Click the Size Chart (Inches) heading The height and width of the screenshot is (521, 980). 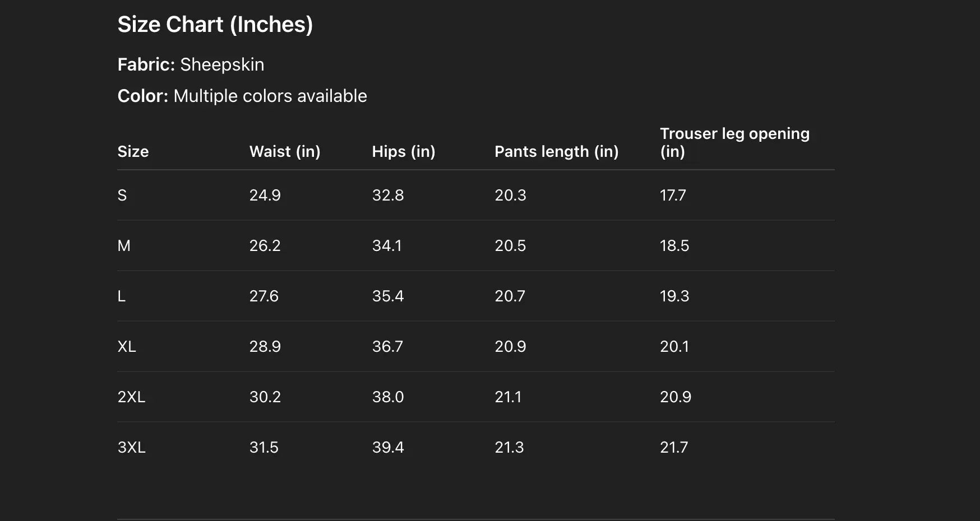tap(215, 25)
